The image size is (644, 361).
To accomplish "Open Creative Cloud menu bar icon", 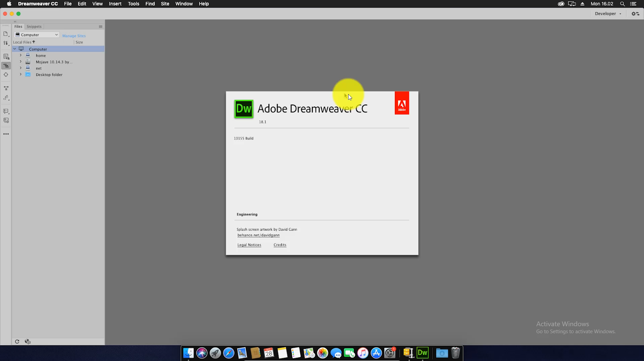I will tap(561, 4).
